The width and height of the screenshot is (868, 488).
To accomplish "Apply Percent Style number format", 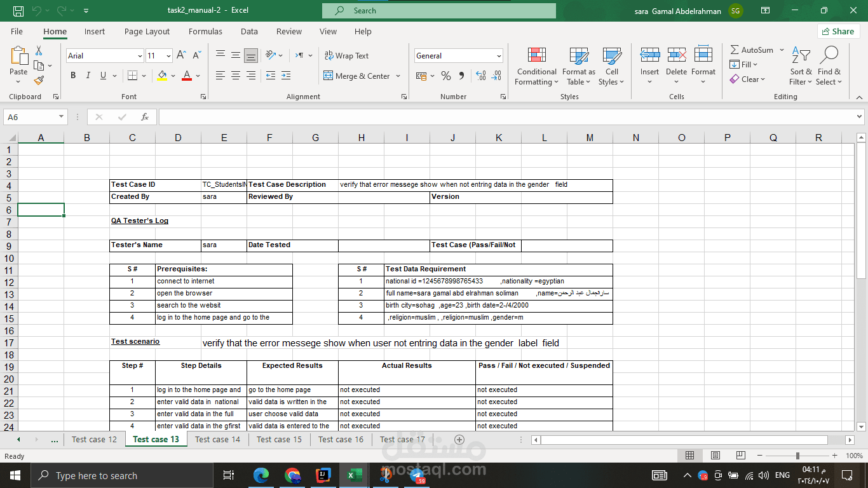I will (x=446, y=76).
